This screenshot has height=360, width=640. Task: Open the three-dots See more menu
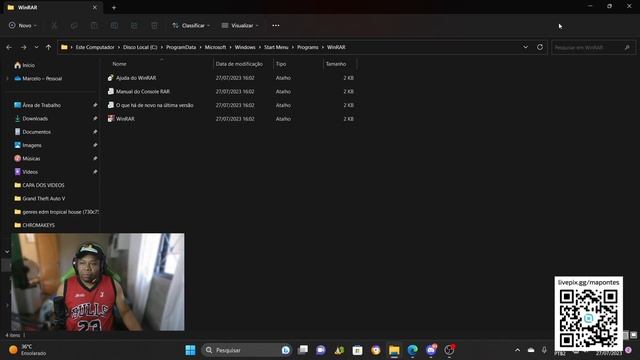[x=276, y=25]
